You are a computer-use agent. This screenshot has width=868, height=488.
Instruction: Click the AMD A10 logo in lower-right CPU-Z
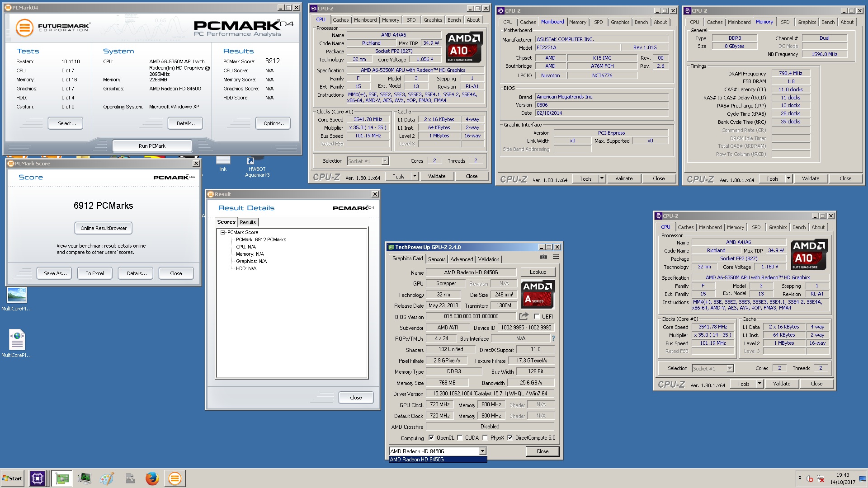point(809,254)
